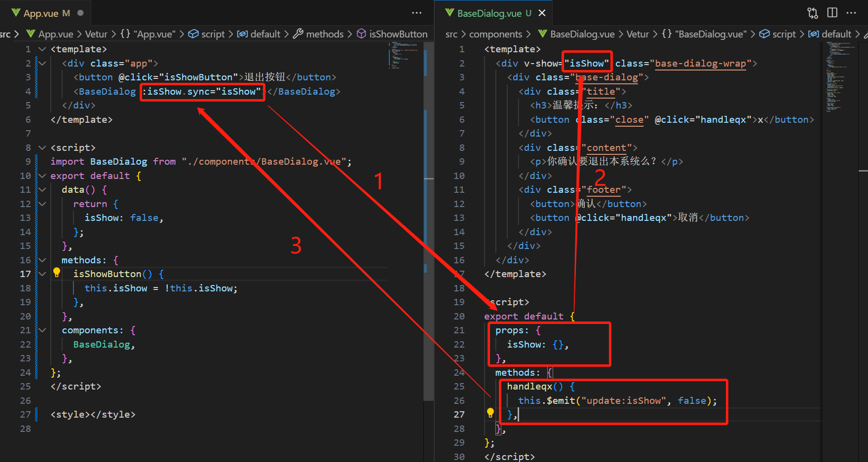This screenshot has height=462, width=868.
Task: Click '<style></style>' on line 27
Action: [93, 414]
